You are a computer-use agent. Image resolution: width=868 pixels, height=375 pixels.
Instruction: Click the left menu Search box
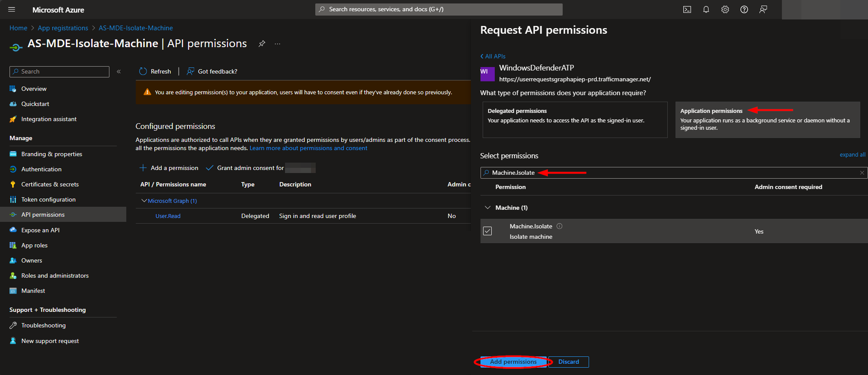coord(59,71)
